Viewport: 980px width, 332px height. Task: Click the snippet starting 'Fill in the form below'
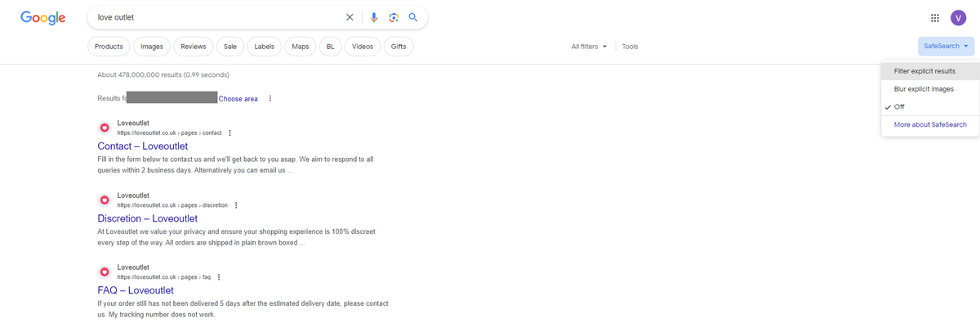tap(235, 165)
